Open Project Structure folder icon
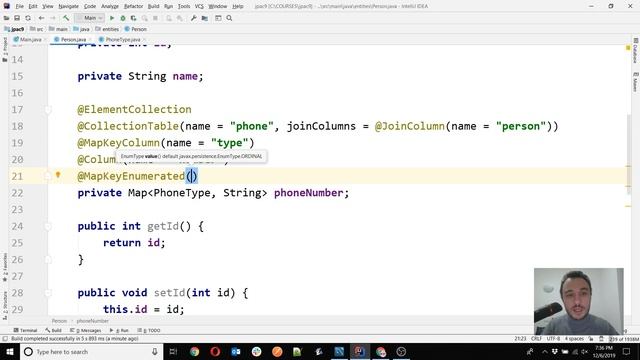The height and width of the screenshot is (360, 640). [204, 18]
